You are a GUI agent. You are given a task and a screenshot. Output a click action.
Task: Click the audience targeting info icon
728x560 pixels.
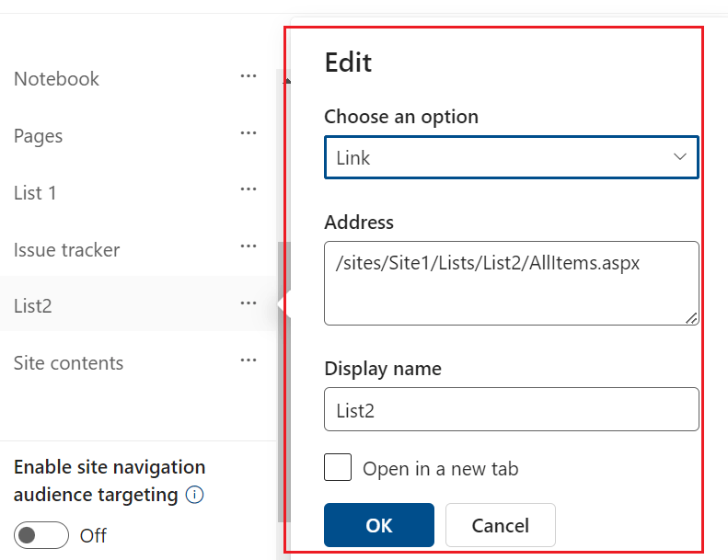pos(194,495)
